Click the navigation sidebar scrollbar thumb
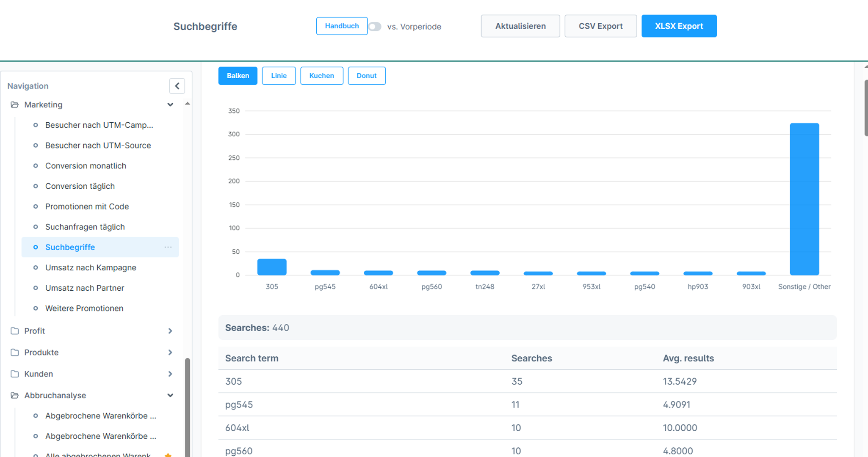 [x=187, y=407]
